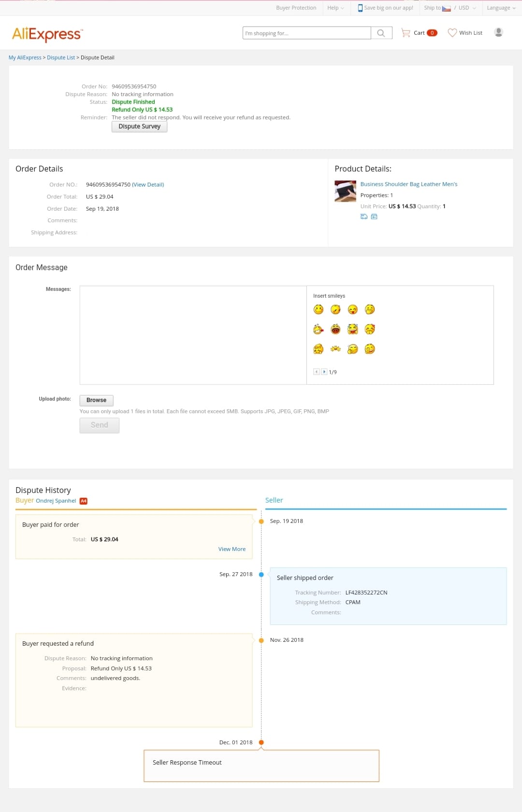
Task: Open the shopping cart icon
Action: 406,33
